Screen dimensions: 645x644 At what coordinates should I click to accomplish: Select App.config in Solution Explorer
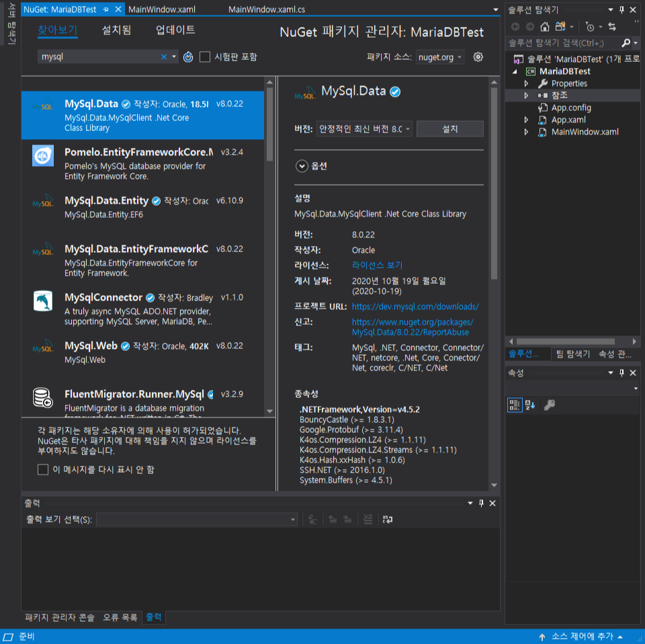click(x=571, y=108)
